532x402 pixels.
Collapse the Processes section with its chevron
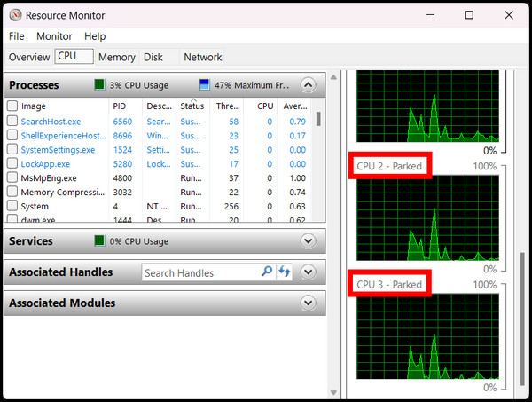(308, 84)
